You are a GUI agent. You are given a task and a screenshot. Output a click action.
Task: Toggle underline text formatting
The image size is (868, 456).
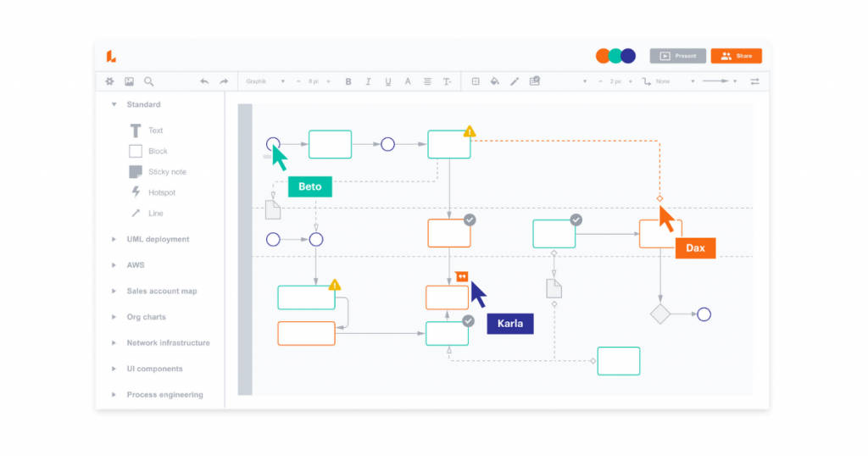388,81
